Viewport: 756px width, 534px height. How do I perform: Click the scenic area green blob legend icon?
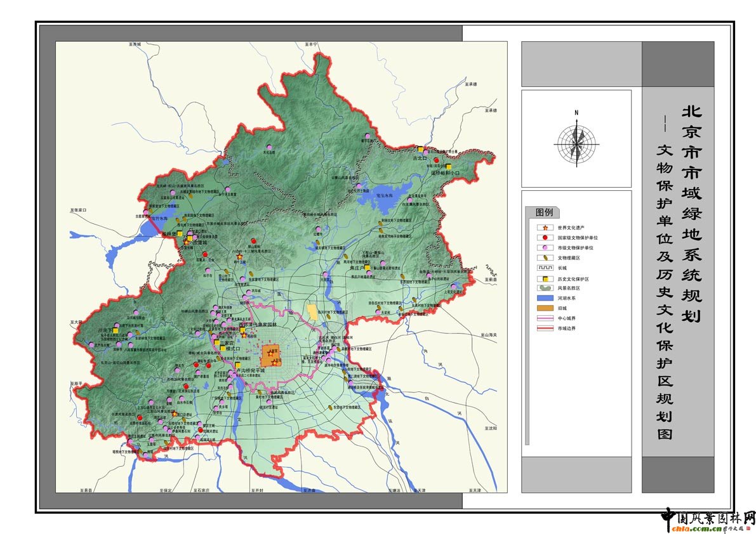point(544,288)
